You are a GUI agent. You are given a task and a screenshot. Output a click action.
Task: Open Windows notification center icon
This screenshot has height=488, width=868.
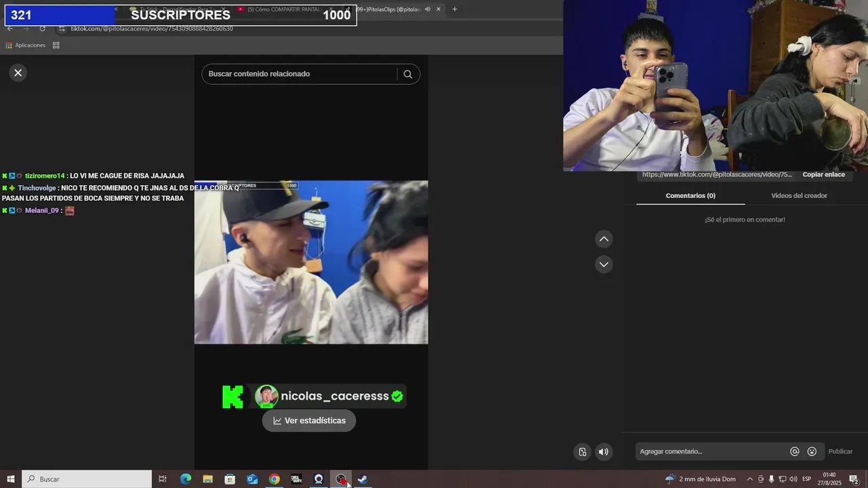(x=854, y=479)
